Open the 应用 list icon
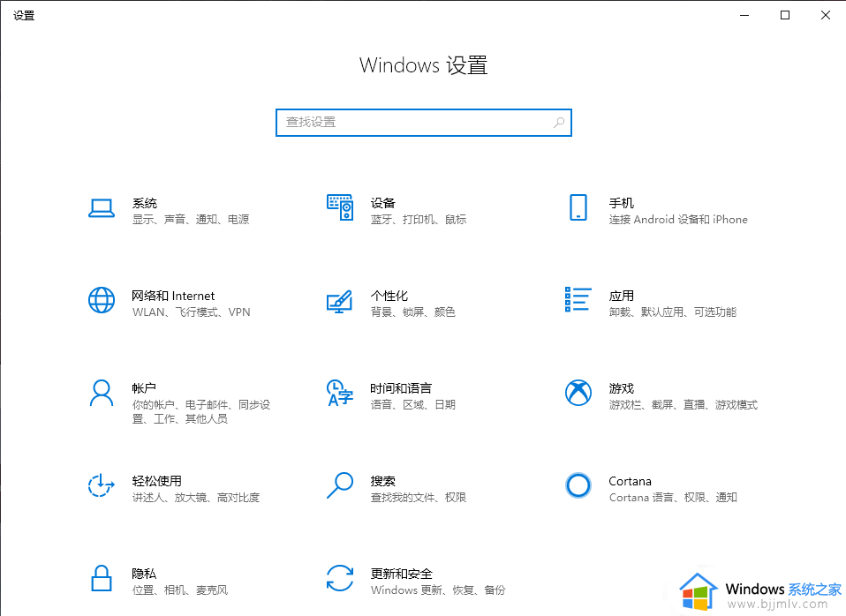 tap(578, 299)
